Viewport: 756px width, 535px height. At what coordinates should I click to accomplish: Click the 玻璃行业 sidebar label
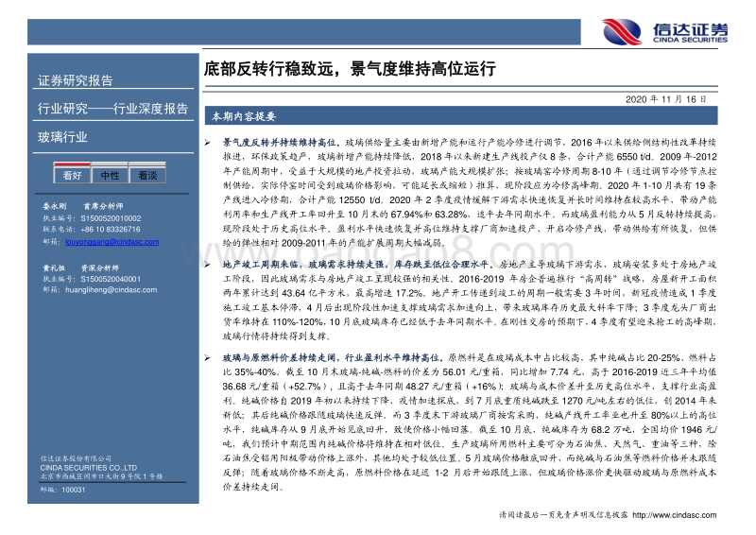point(62,137)
